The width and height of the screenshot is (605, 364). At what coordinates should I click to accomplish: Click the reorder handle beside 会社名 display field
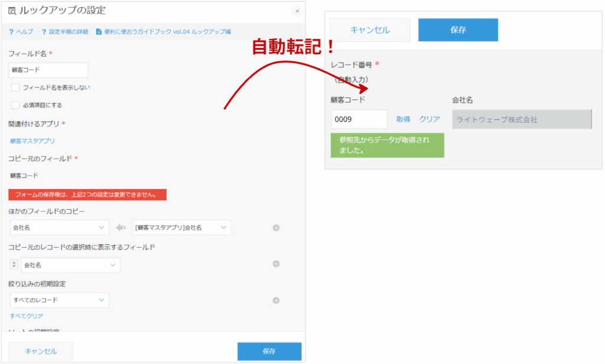click(14, 265)
